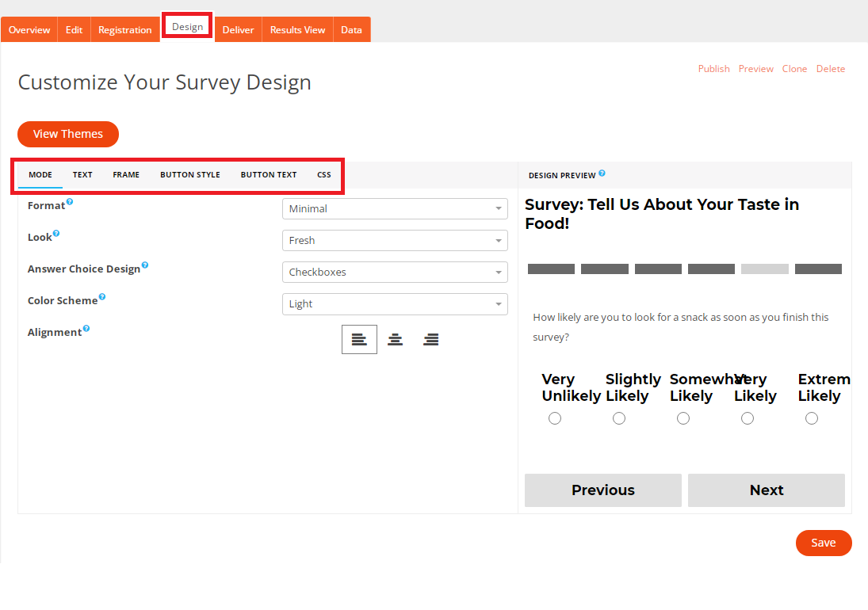This screenshot has width=868, height=610.
Task: Click the Answer Choice Design help icon
Action: tap(147, 264)
